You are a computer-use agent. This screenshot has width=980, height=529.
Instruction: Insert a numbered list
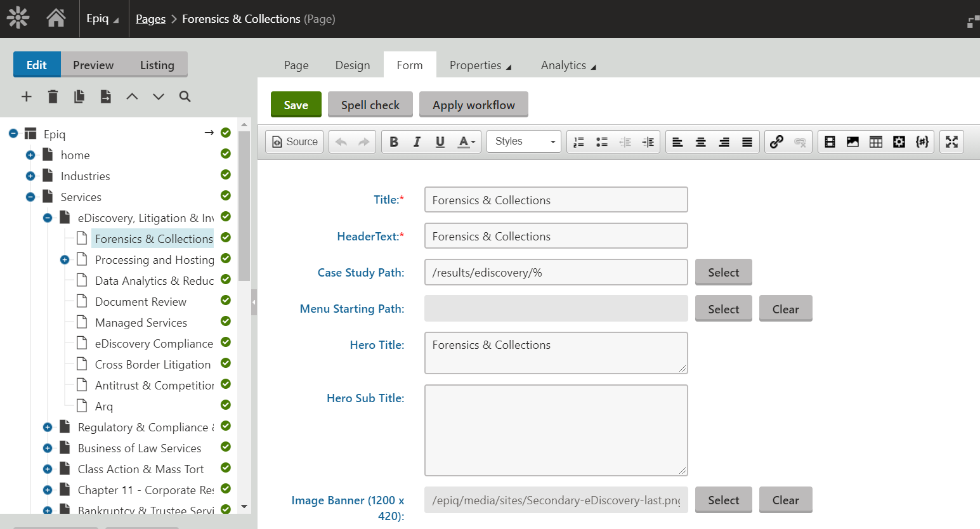pyautogui.click(x=578, y=142)
